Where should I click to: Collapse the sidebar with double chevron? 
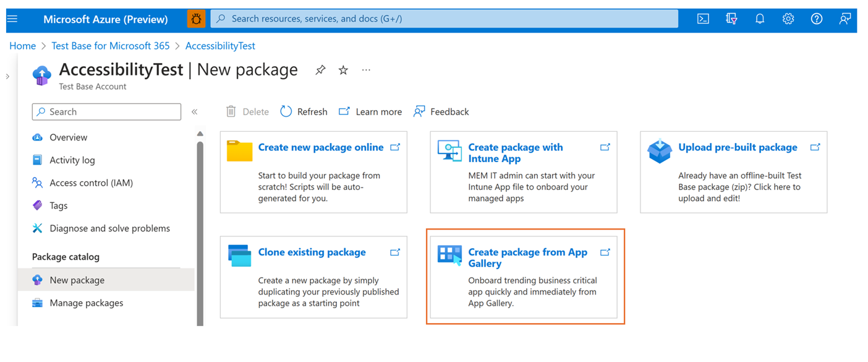[x=194, y=112]
